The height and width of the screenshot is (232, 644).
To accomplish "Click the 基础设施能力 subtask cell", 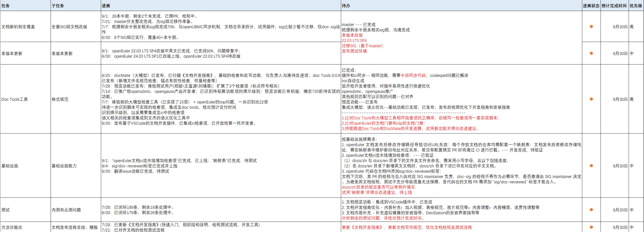I will pos(64,166).
